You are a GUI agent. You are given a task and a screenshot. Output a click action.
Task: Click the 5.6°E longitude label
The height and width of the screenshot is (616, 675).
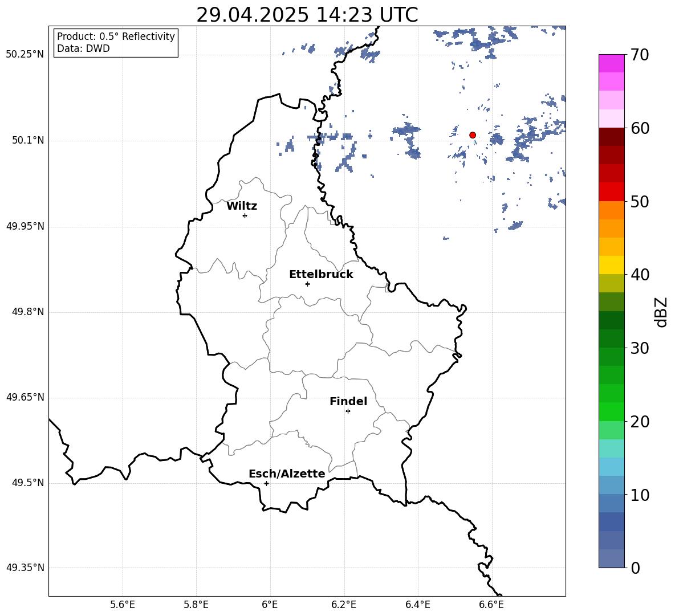(x=123, y=605)
